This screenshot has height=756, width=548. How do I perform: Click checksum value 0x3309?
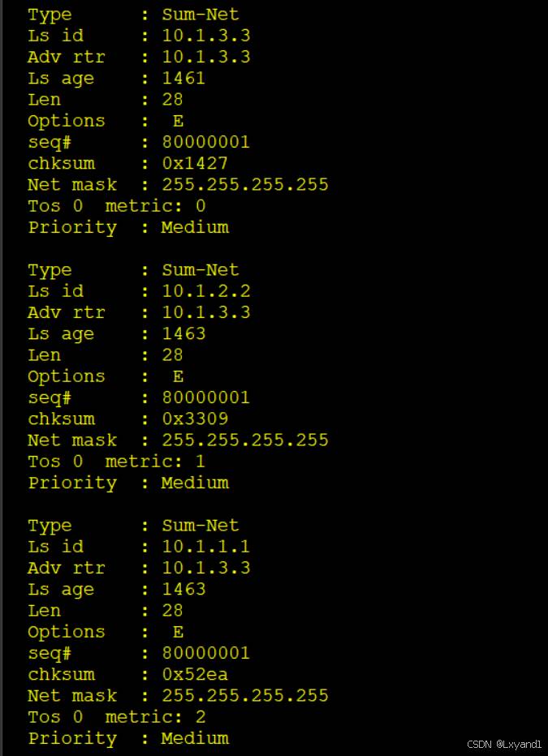195,419
